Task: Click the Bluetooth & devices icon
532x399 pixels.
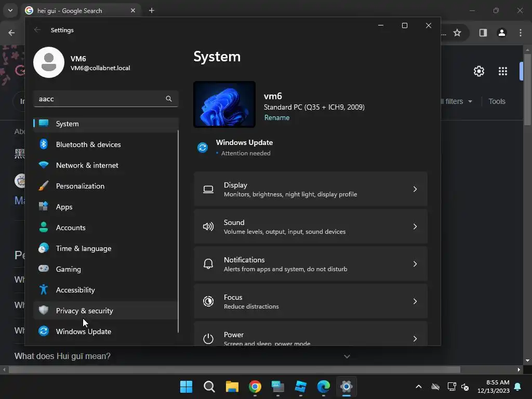Action: pos(44,144)
